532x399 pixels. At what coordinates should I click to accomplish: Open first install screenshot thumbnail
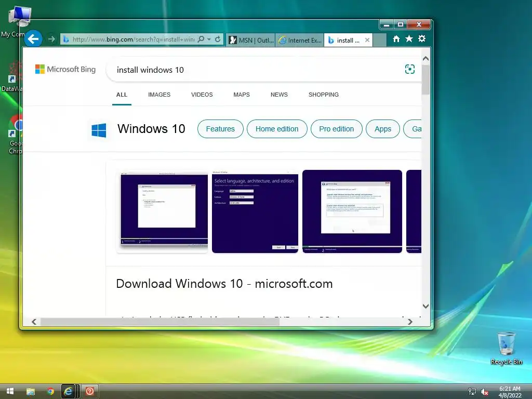[x=162, y=212]
